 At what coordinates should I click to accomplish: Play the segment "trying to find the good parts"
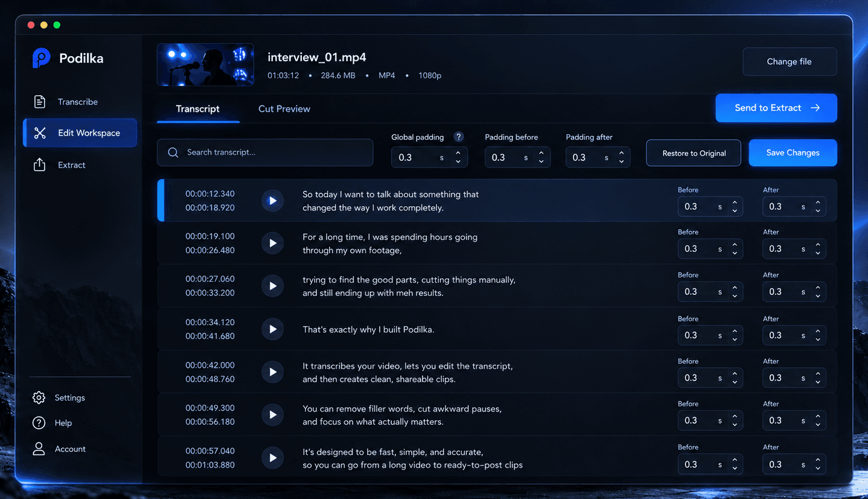click(272, 286)
